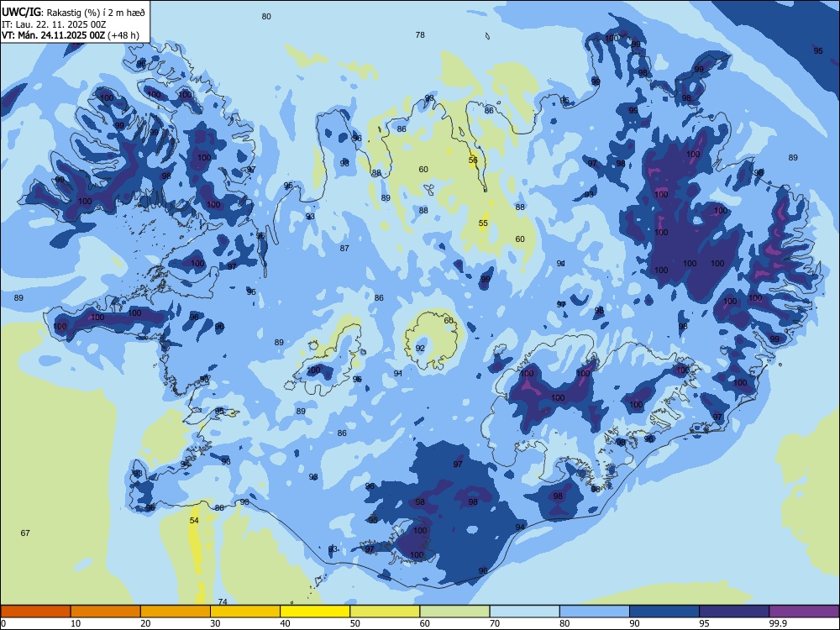Click the bright yellow 40–50 legend swatch
The image size is (840, 630).
click(315, 612)
